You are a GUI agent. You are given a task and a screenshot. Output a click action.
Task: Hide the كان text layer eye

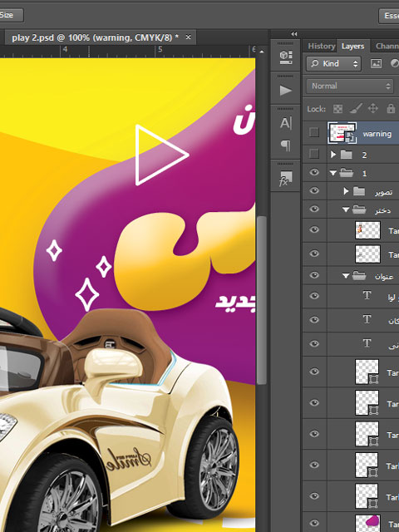click(x=314, y=319)
